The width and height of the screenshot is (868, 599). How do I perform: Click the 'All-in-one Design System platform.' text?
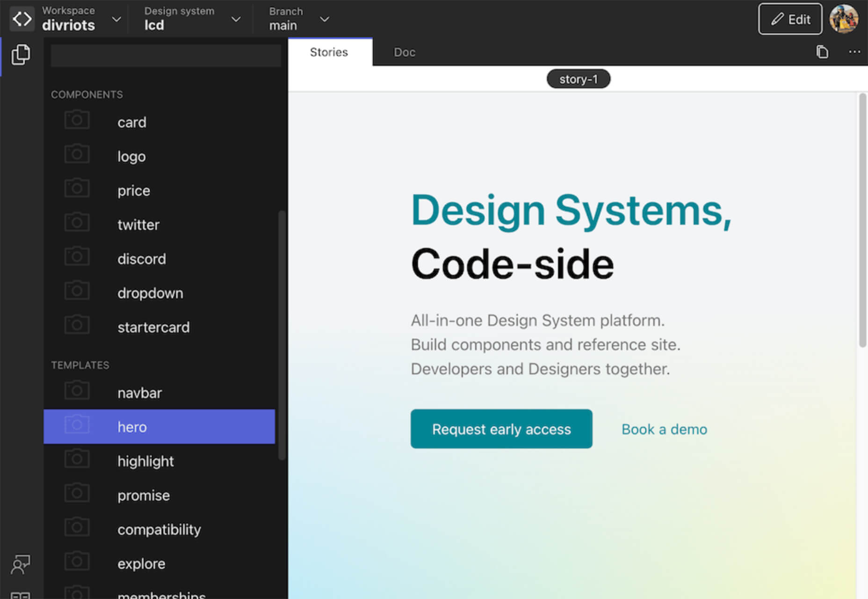tap(537, 321)
